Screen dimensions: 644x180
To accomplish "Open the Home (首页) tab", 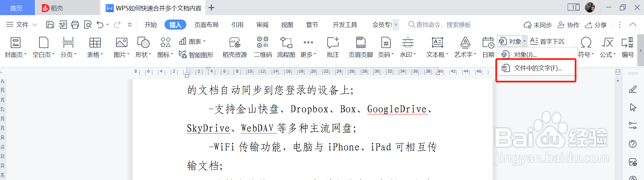I will click(x=17, y=8).
